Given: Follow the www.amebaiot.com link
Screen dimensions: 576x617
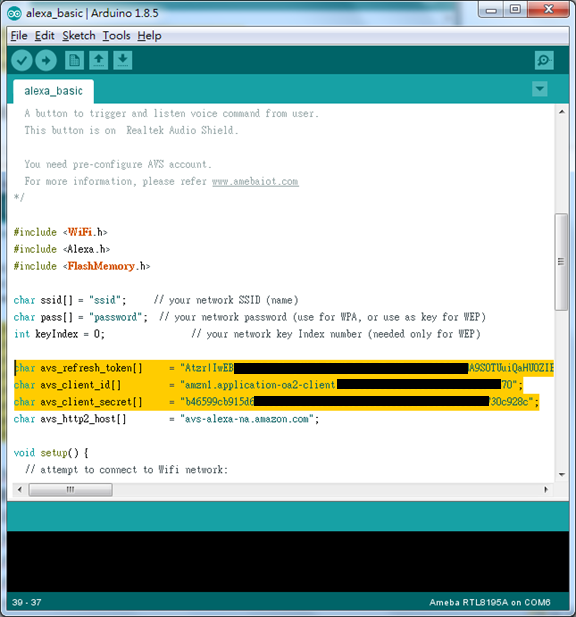Looking at the screenshot, I should [255, 181].
